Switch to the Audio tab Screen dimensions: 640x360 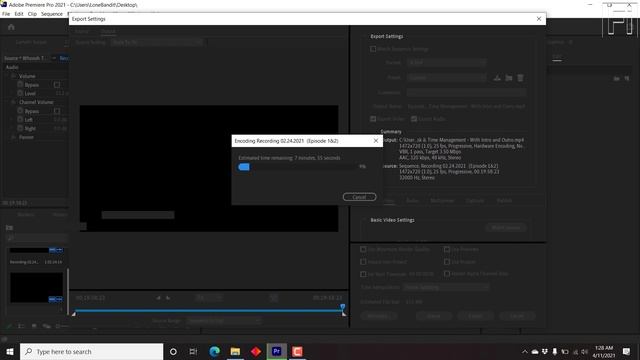click(412, 201)
